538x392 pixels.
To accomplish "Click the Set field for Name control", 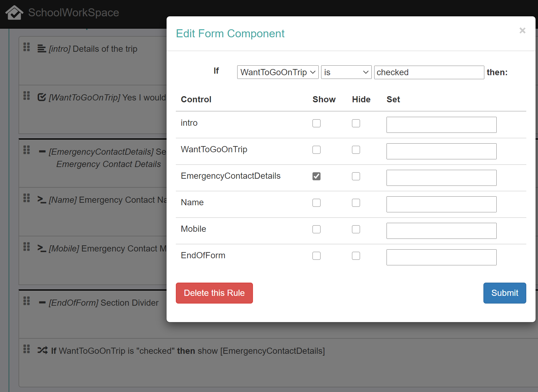I will click(441, 204).
